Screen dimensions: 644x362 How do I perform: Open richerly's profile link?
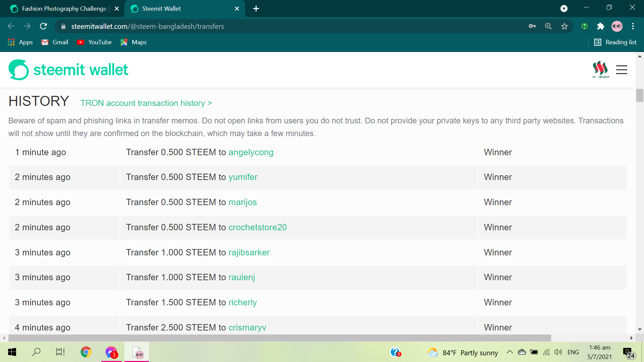click(243, 302)
